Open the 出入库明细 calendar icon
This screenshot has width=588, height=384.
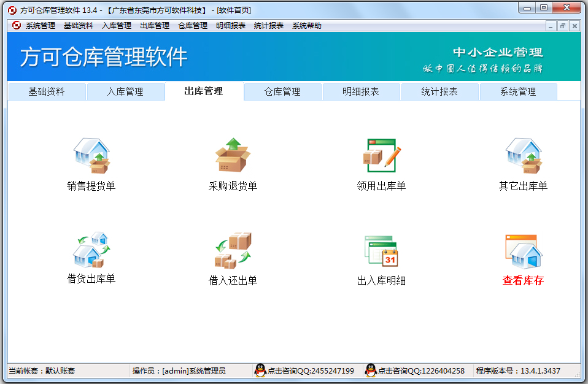point(381,251)
